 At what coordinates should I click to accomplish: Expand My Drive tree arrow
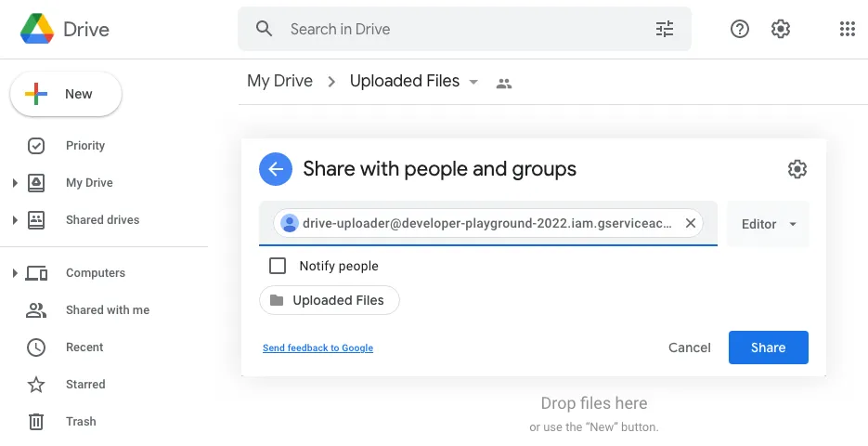(15, 183)
